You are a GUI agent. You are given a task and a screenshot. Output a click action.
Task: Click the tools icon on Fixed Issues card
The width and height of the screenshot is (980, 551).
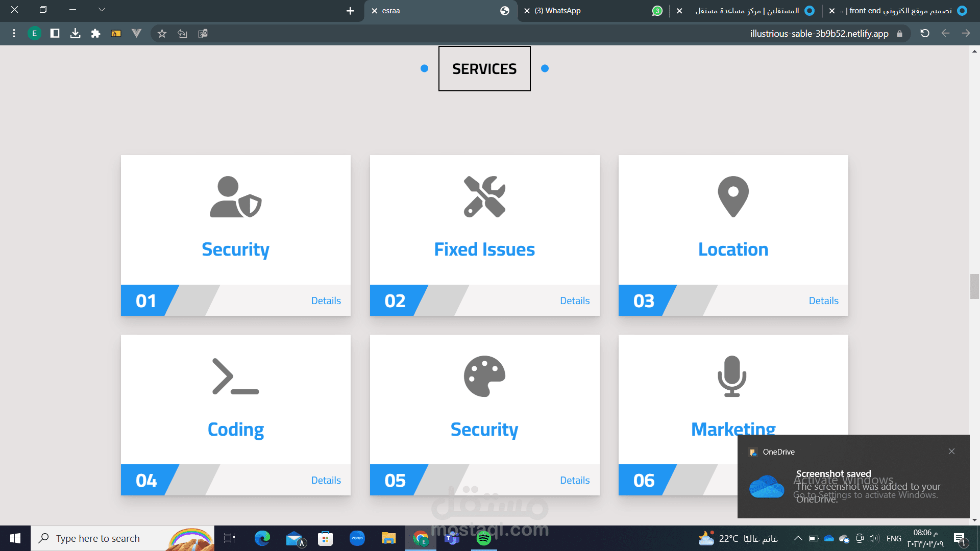click(x=484, y=197)
